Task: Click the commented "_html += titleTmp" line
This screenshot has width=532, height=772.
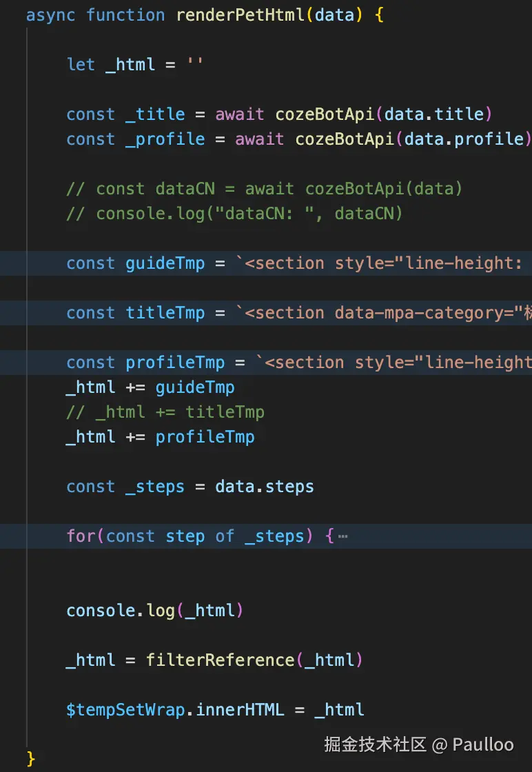Action: (x=165, y=412)
